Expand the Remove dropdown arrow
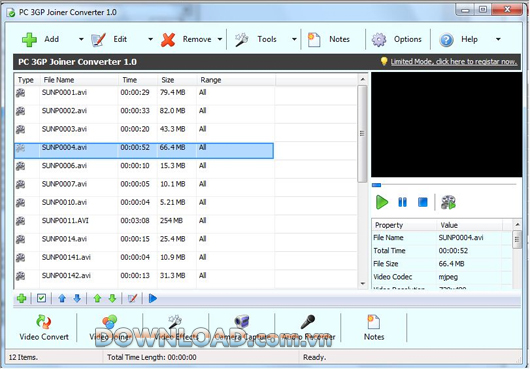 pyautogui.click(x=220, y=39)
